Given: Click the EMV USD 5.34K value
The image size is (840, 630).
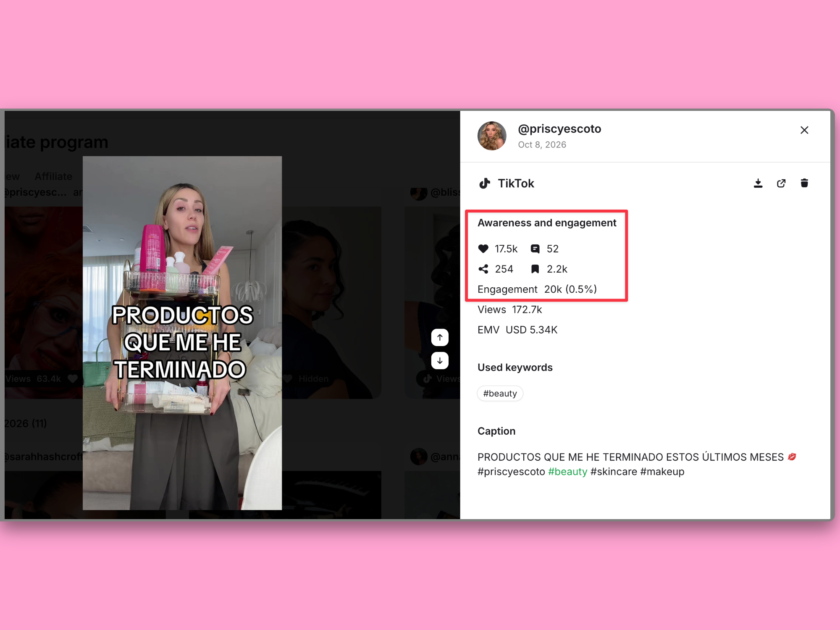Looking at the screenshot, I should 517,330.
